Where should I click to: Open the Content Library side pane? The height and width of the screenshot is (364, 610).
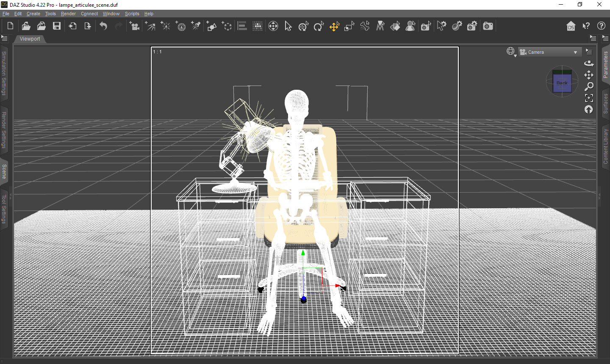[x=605, y=147]
